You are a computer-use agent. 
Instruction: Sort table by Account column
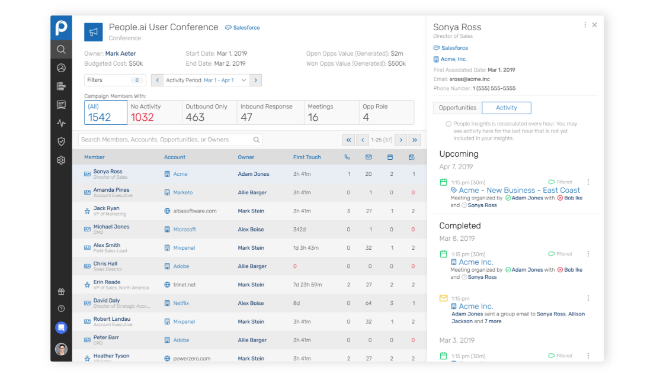click(x=175, y=157)
